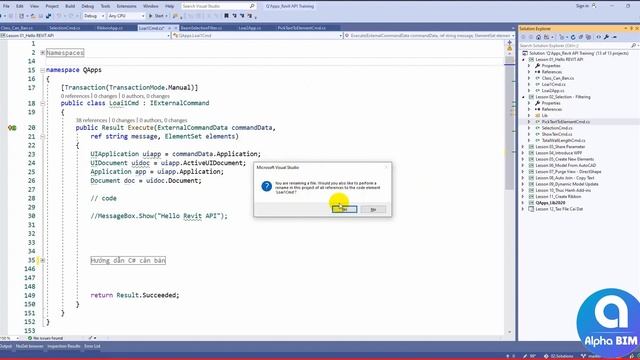Click the Refresh icon in Solution Explorer
This screenshot has height=360, width=640.
click(573, 37)
